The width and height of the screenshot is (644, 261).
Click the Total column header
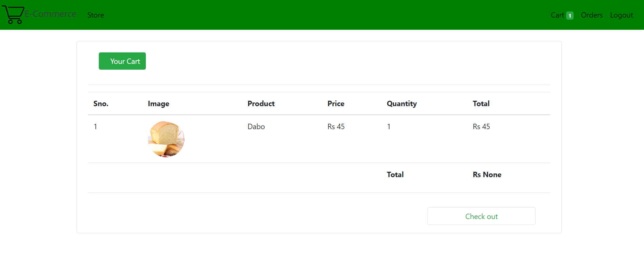point(481,103)
